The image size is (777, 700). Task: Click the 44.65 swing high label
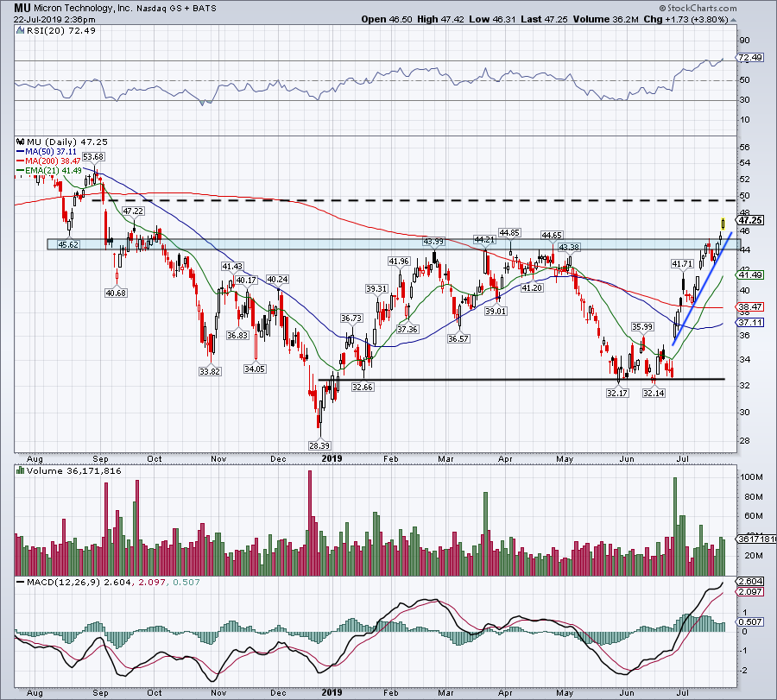point(552,236)
